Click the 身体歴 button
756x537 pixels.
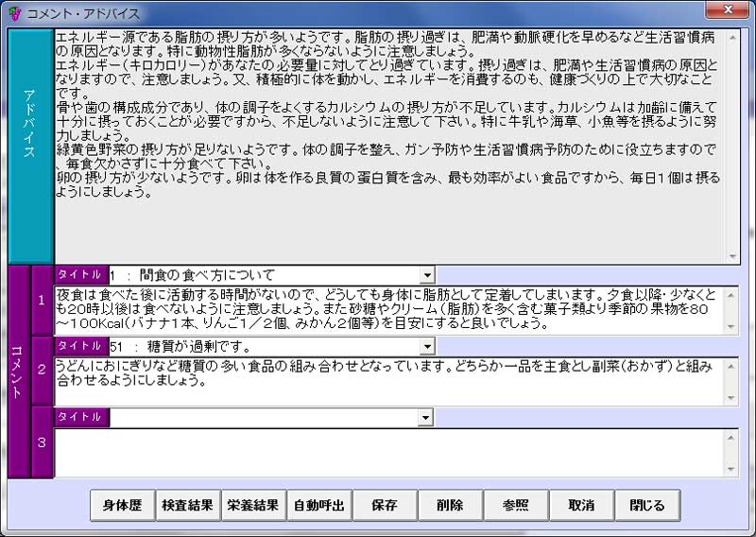click(123, 505)
